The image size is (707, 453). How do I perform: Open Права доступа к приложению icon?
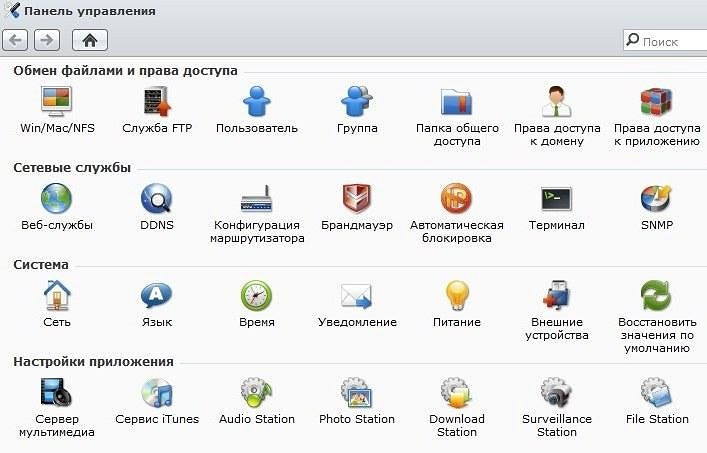pos(656,102)
